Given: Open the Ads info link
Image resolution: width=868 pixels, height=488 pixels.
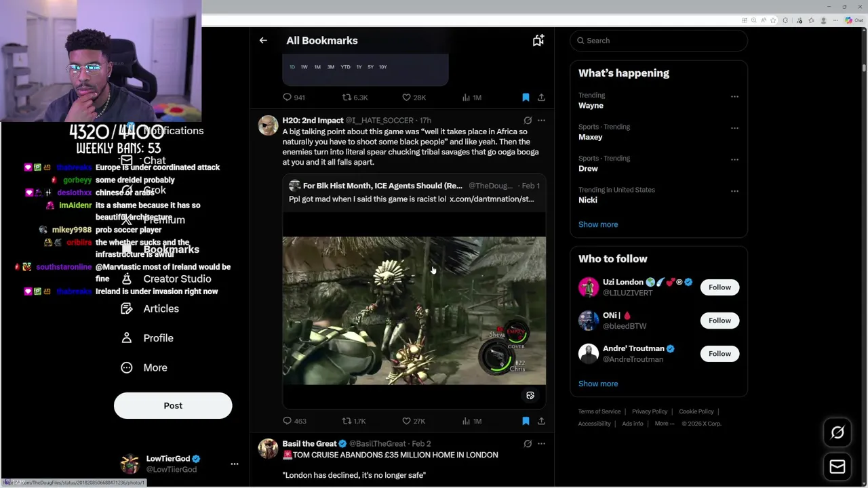Looking at the screenshot, I should pyautogui.click(x=633, y=424).
